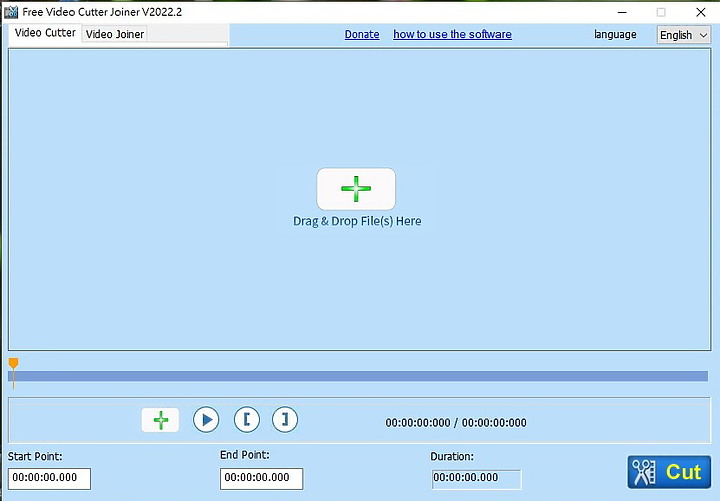
Task: Click the small green plus button beside play
Action: coord(160,420)
